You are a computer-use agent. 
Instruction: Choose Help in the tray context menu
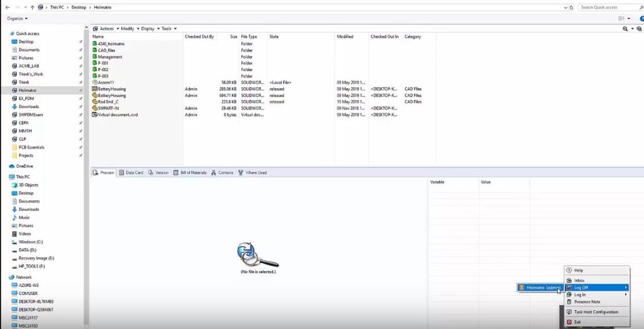(597, 270)
